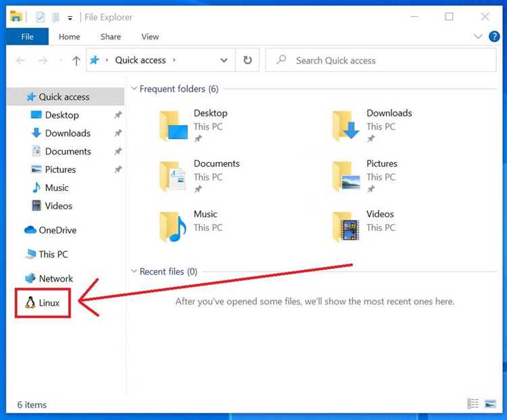Collapse the Frequent folders group
The width and height of the screenshot is (507, 420).
click(x=134, y=88)
